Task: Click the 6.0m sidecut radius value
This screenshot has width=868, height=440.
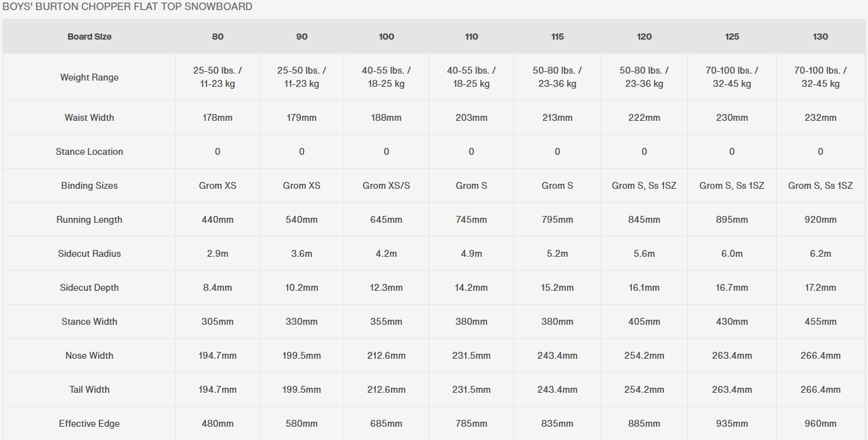Action: tap(732, 254)
